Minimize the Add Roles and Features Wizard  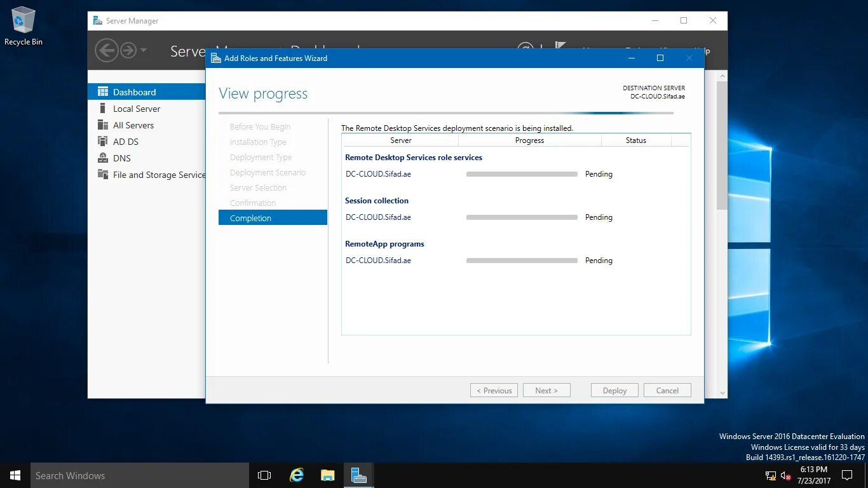click(x=631, y=58)
